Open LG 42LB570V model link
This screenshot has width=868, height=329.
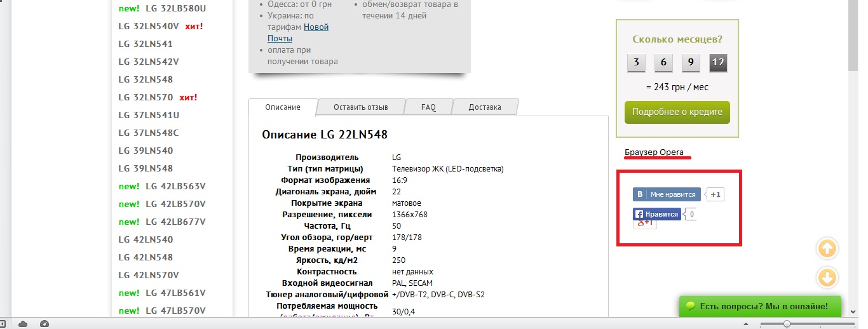click(176, 204)
